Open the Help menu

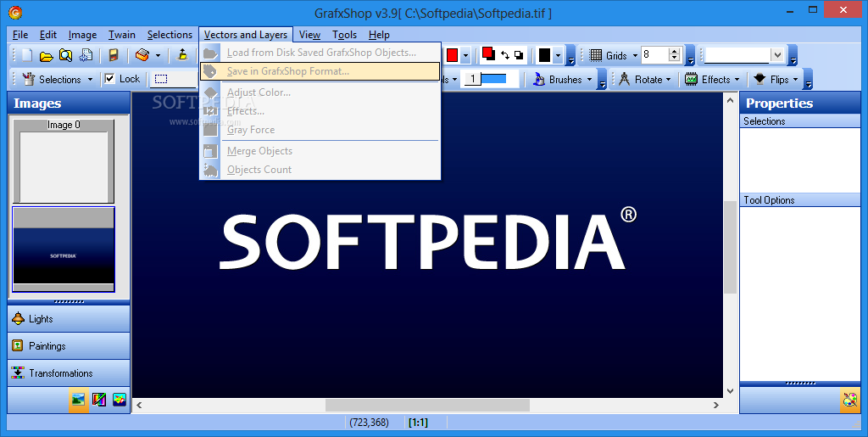379,34
